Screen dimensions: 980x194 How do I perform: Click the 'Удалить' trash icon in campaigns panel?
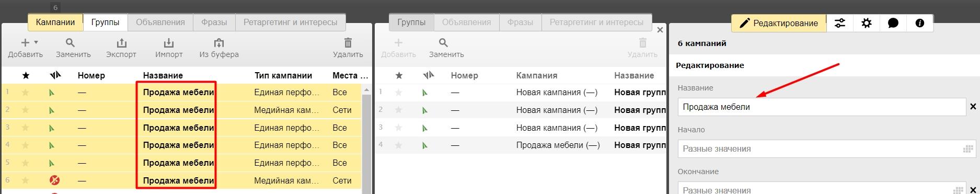(348, 43)
